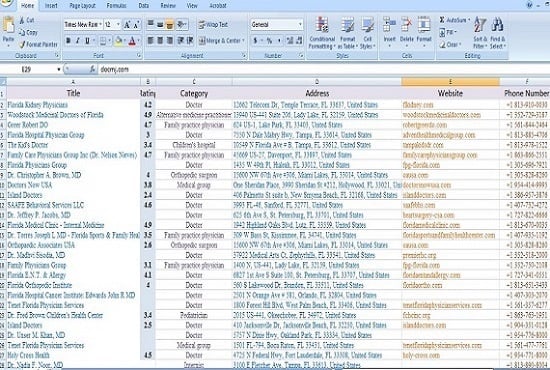550x370 pixels.
Task: Select the Select All corner button
Action: [3, 82]
